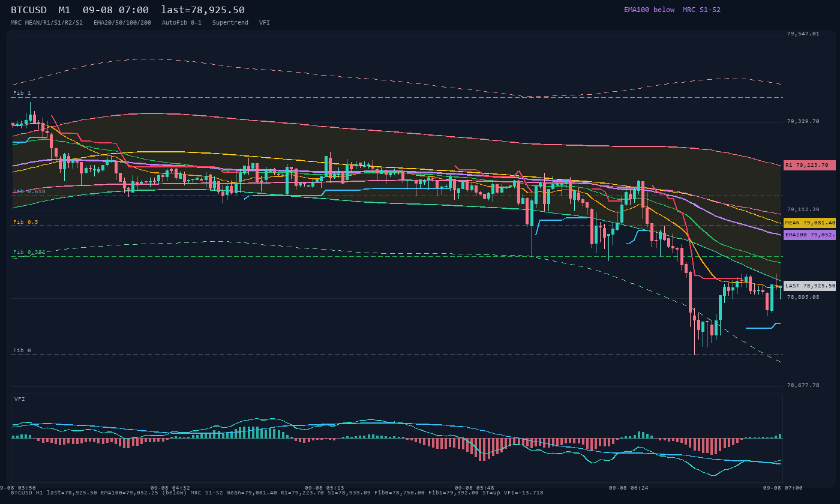Click the 09-08 05:48 time axis label
Viewport: 840px width, 504px height.
[x=475, y=488]
